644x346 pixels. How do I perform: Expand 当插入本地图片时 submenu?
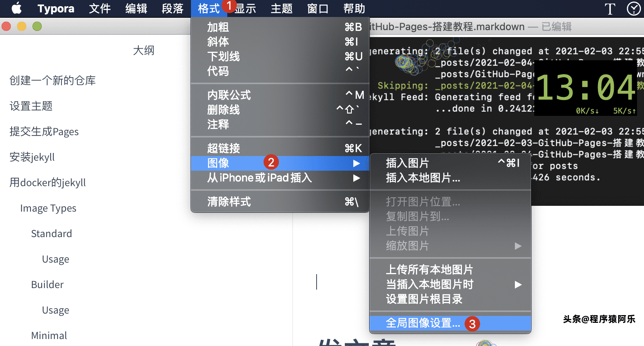pos(450,284)
